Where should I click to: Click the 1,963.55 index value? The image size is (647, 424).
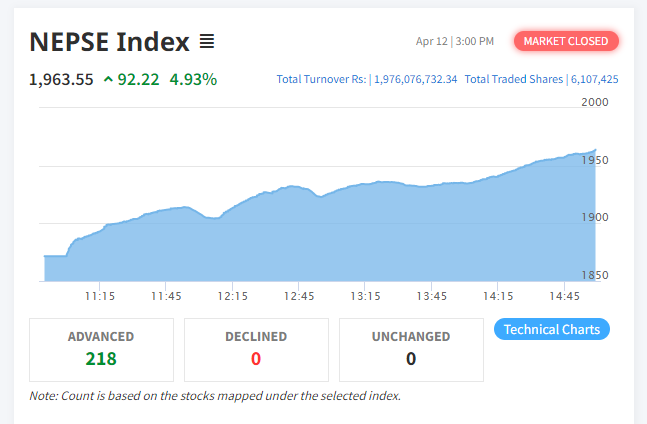(x=61, y=79)
